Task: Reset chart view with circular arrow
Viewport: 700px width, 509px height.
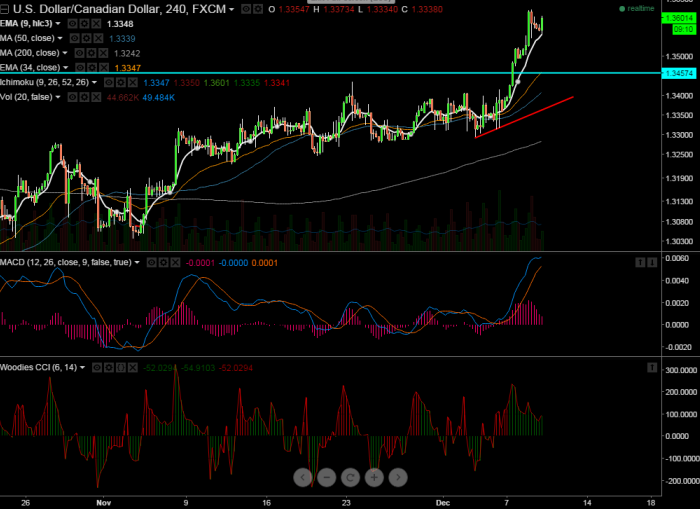Action: [x=350, y=478]
